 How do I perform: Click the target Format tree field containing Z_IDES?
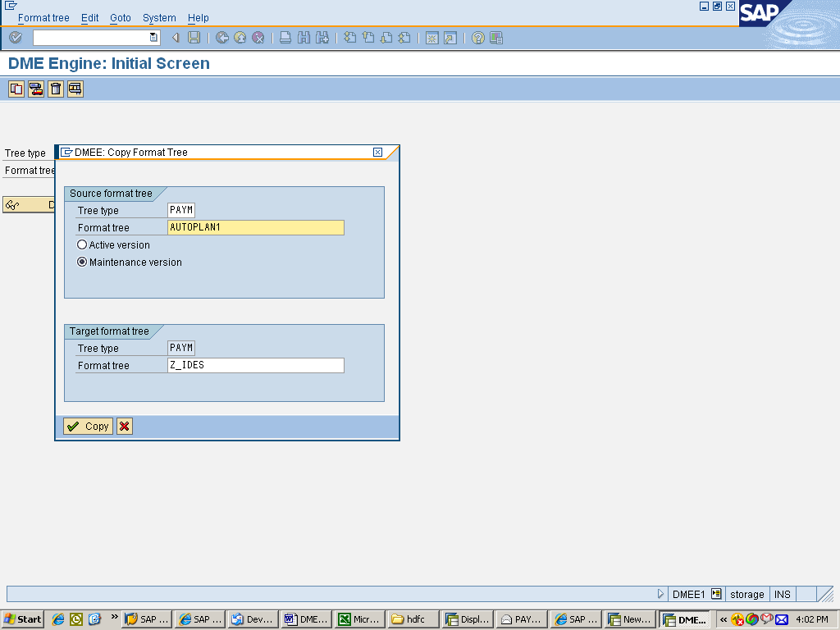click(254, 365)
